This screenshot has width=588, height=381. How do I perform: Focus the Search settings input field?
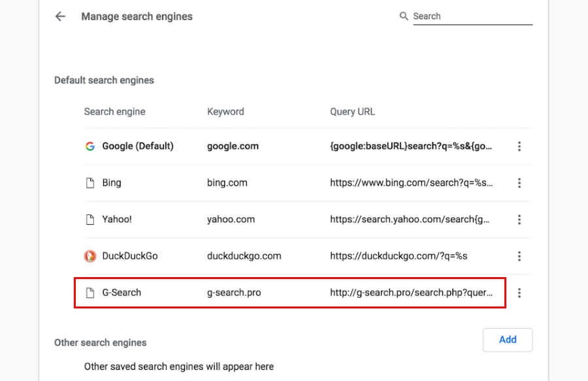[472, 16]
